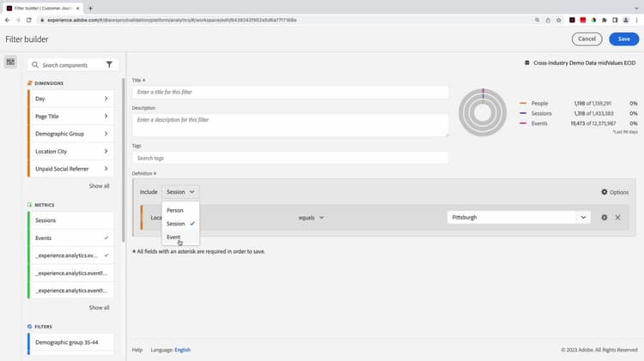644x361 pixels.
Task: Change language via English link
Action: [182, 350]
